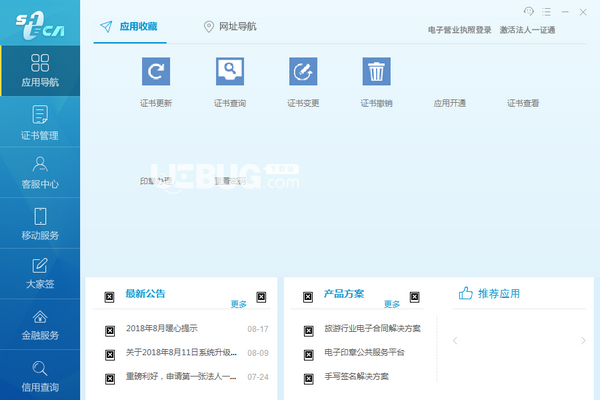Open 重磅利好 申请第一张法人一 announcement

pos(181,377)
